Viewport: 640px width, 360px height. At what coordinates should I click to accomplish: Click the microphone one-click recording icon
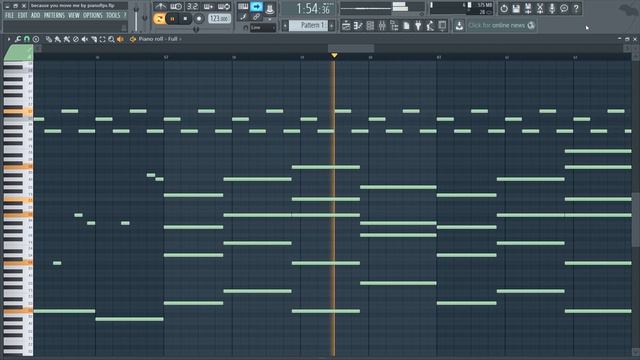pos(552,8)
